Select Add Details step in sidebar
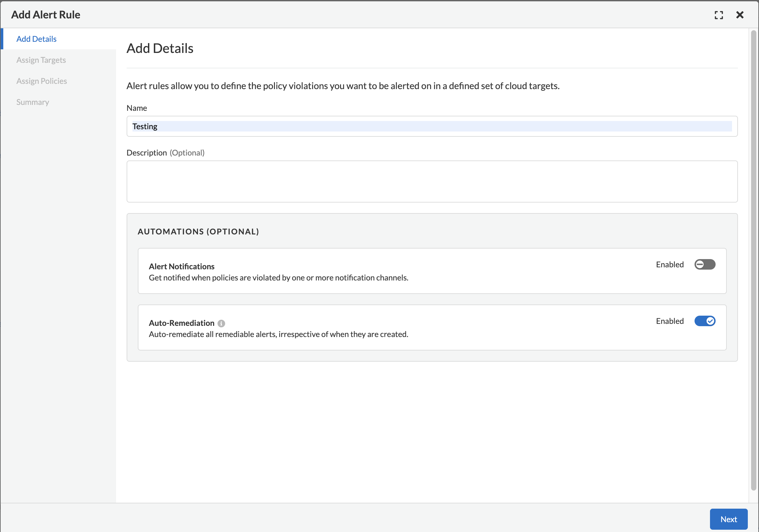Screen dimensions: 759x532 pyautogui.click(x=59, y=39)
